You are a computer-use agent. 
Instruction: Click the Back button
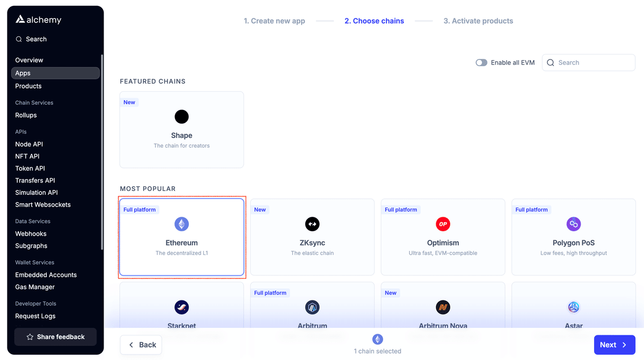pyautogui.click(x=141, y=345)
